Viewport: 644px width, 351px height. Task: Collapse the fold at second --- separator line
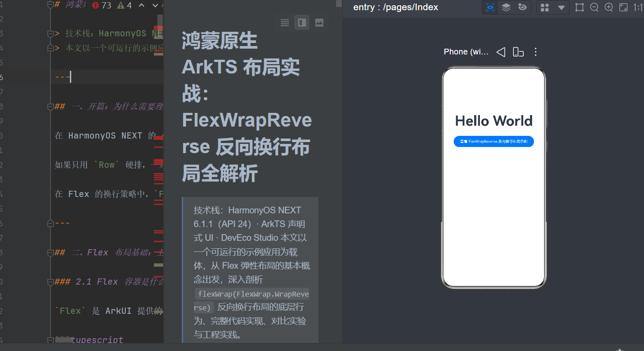coord(50,223)
